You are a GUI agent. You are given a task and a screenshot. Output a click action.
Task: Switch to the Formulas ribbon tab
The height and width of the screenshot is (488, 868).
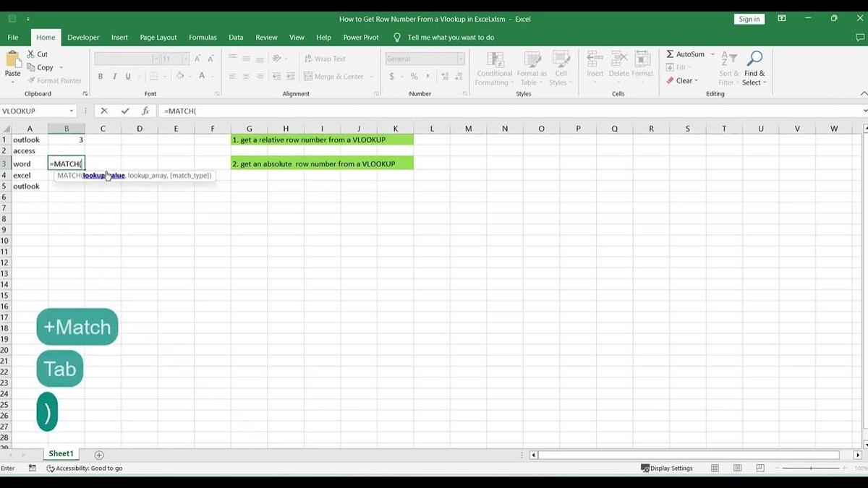click(203, 37)
